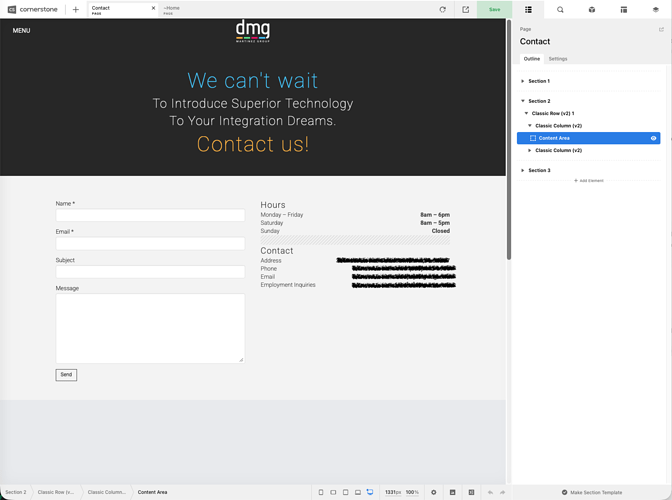Viewport: 672px width, 500px height.
Task: Select the Section 3 outline row
Action: 588,171
